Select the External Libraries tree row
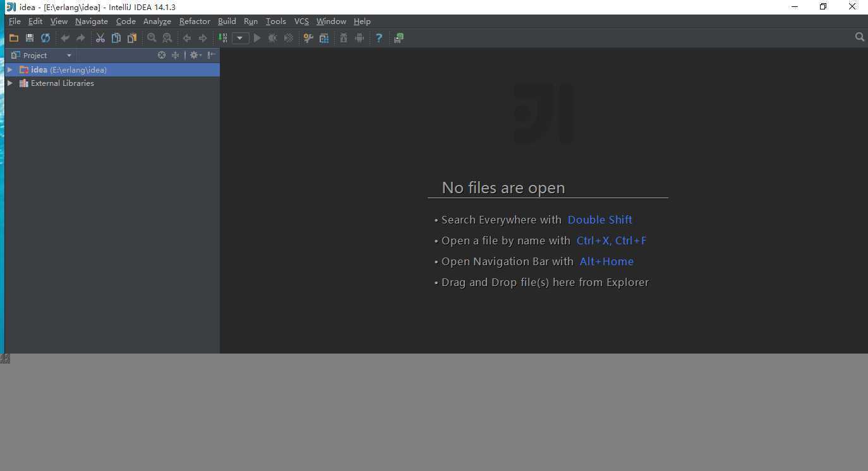 coord(112,83)
